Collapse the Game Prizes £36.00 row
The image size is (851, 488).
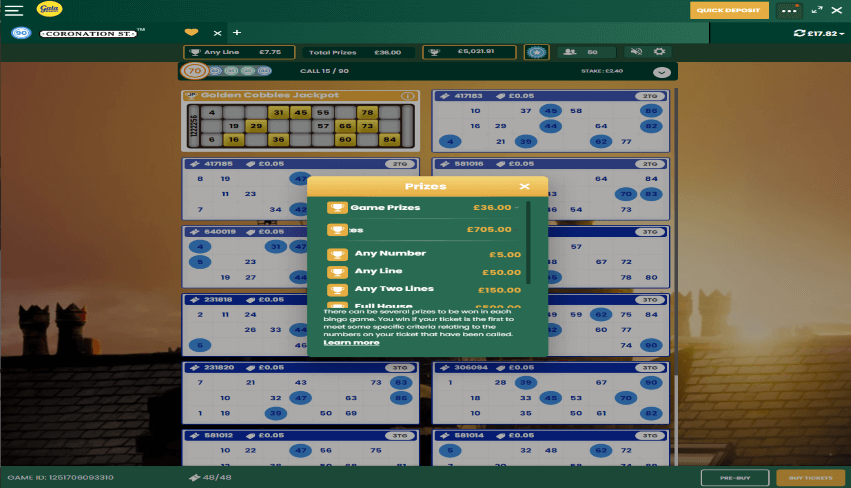(516, 207)
